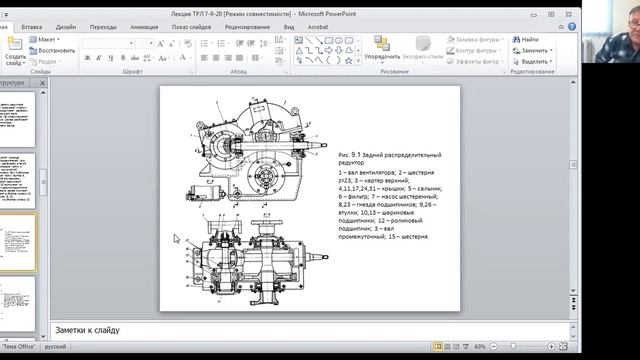Toggle underline Ч formatting

(x=111, y=58)
